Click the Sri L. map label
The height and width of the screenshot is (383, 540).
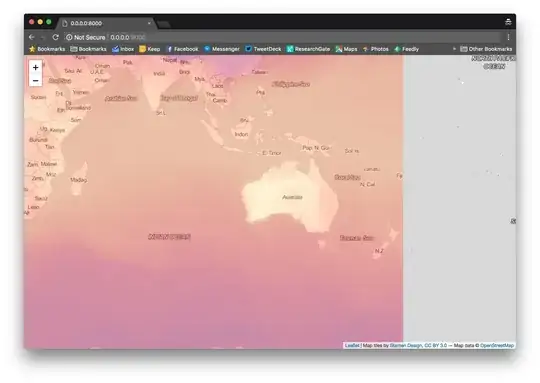coord(161,113)
